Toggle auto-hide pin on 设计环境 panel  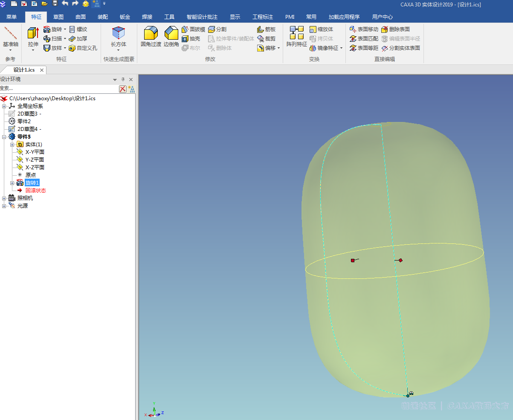123,79
